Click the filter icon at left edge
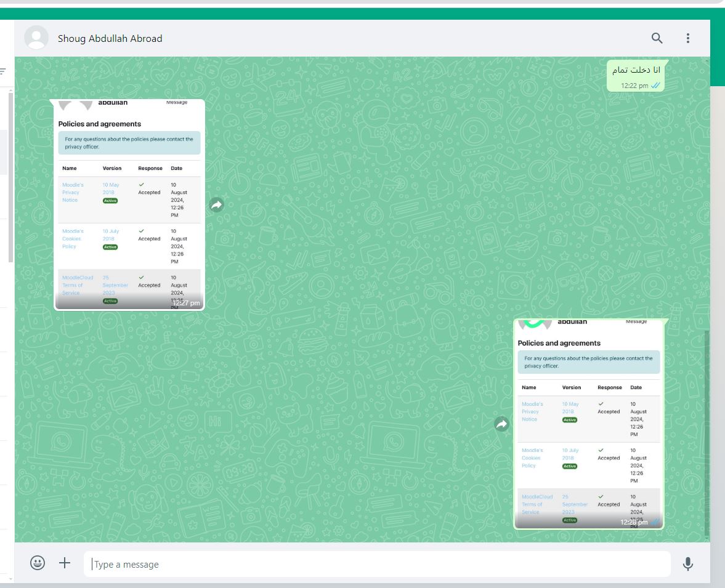Screen dimensions: 725x588 3,71
